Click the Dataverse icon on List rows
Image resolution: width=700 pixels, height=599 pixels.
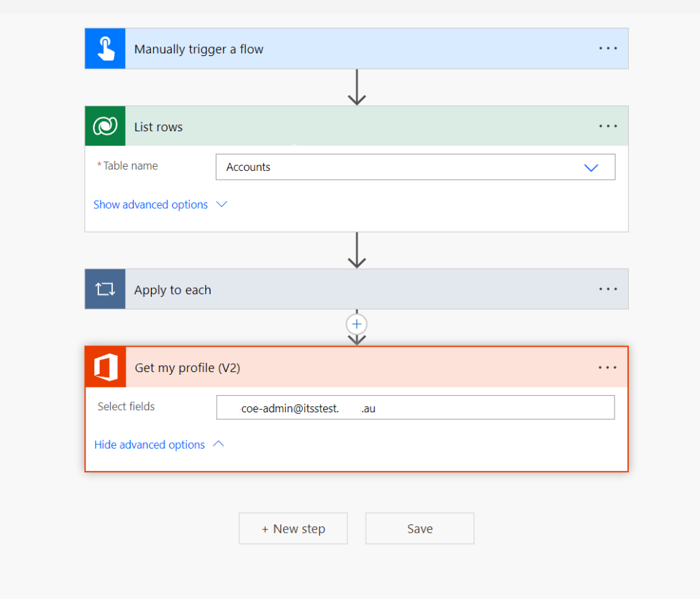(x=105, y=127)
